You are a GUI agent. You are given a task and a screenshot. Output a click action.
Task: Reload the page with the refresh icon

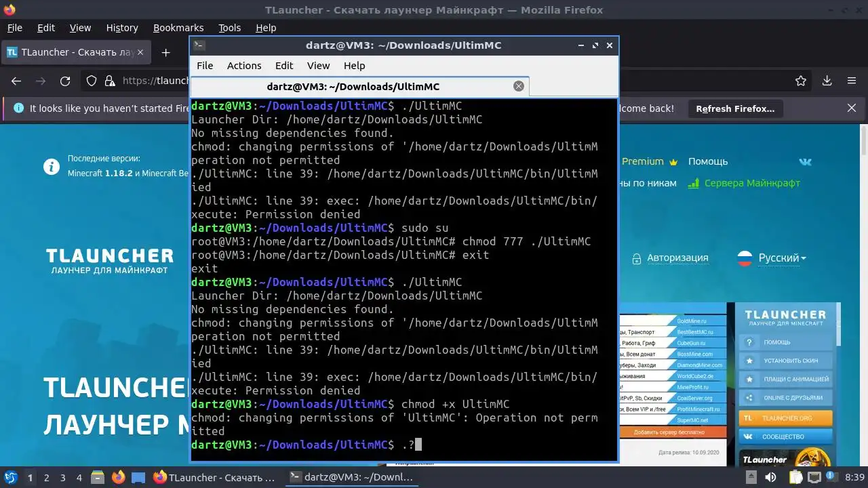click(65, 81)
